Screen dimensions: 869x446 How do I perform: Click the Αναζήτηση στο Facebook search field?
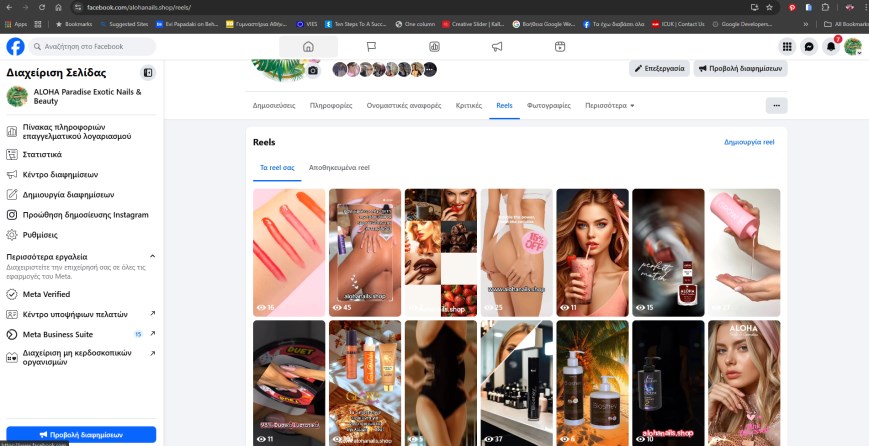pos(93,47)
